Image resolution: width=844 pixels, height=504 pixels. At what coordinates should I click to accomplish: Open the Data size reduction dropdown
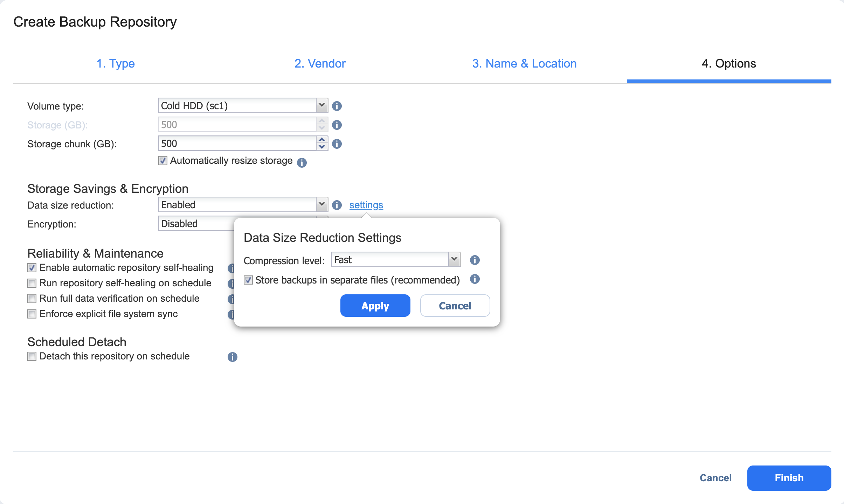[321, 205]
